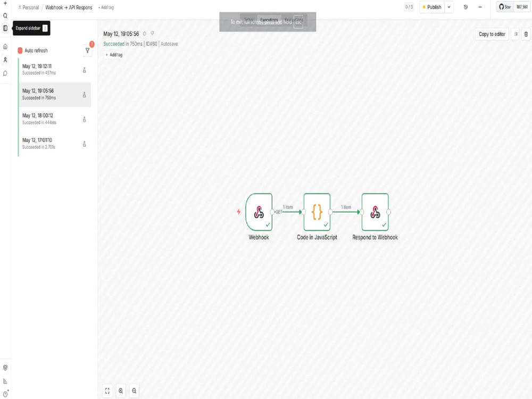
Task: Open the personal user icon in sidebar
Action: 5,60
